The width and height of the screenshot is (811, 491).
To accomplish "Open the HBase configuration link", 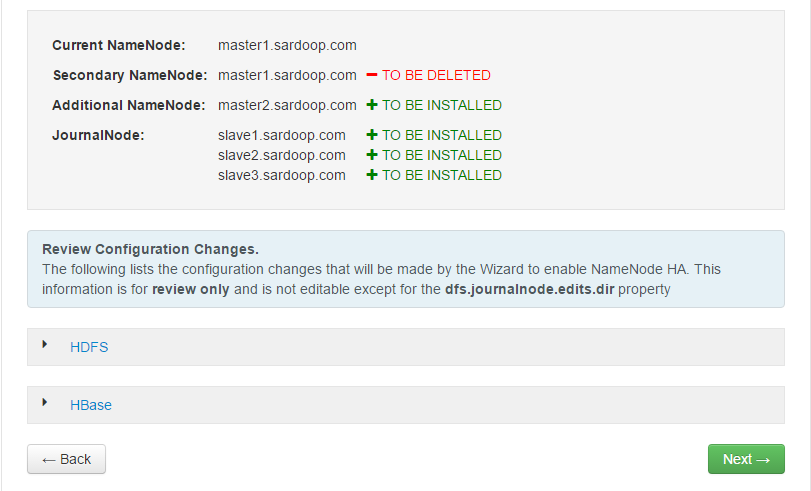I will click(x=91, y=405).
